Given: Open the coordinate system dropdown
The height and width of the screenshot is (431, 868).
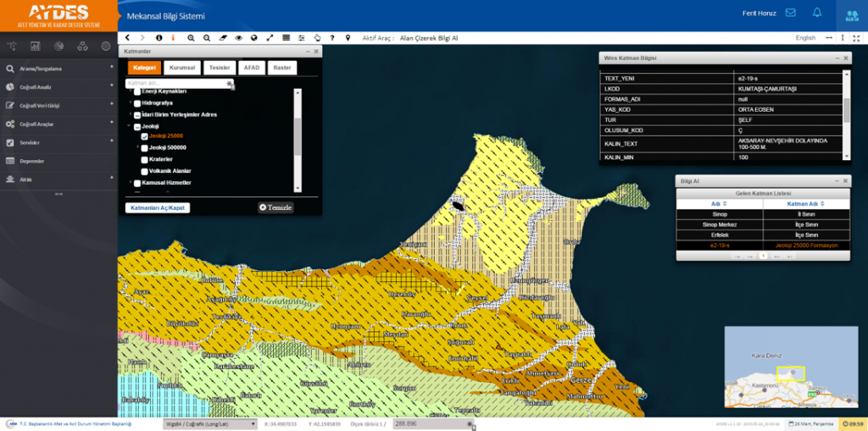Looking at the screenshot, I should coord(209,423).
